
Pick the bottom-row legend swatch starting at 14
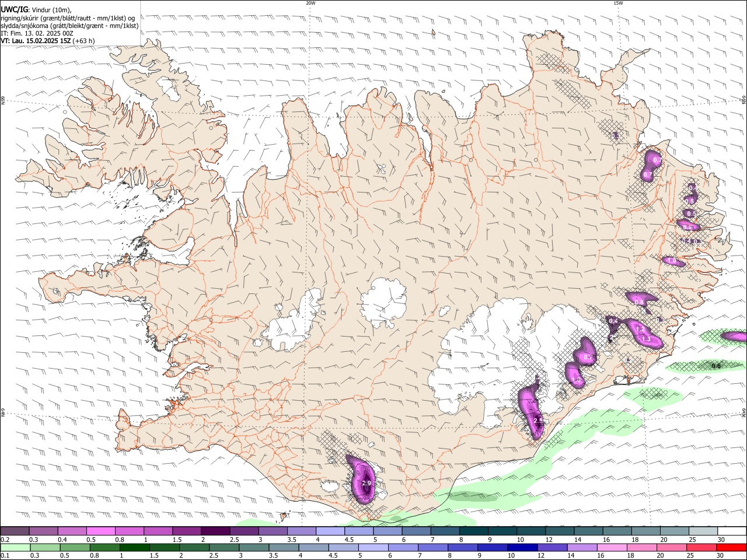582,547
